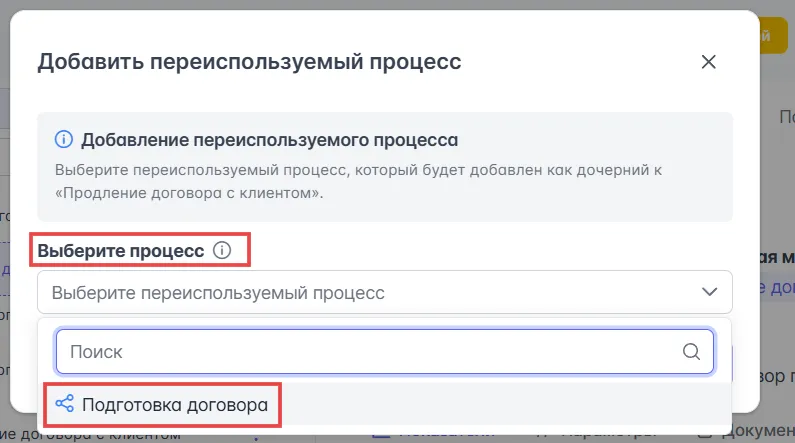Viewport: 795px width, 443px height.
Task: Click the "Выберите процесс" field label
Action: (x=120, y=250)
